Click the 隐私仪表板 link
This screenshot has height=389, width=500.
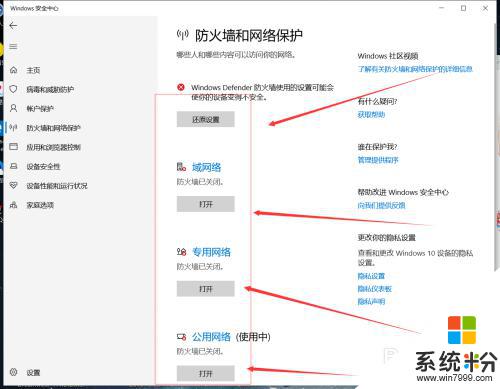(375, 289)
